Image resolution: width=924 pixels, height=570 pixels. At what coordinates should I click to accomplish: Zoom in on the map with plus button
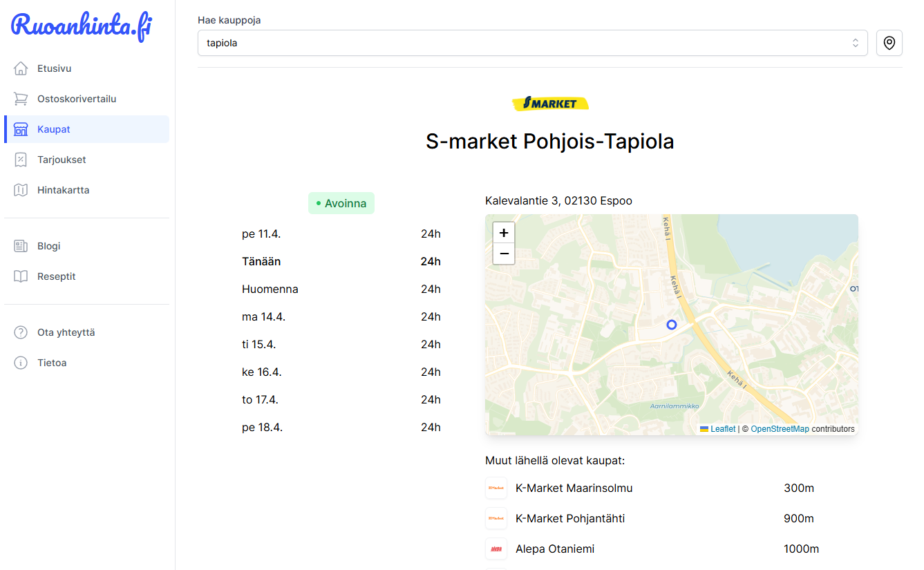pos(504,233)
